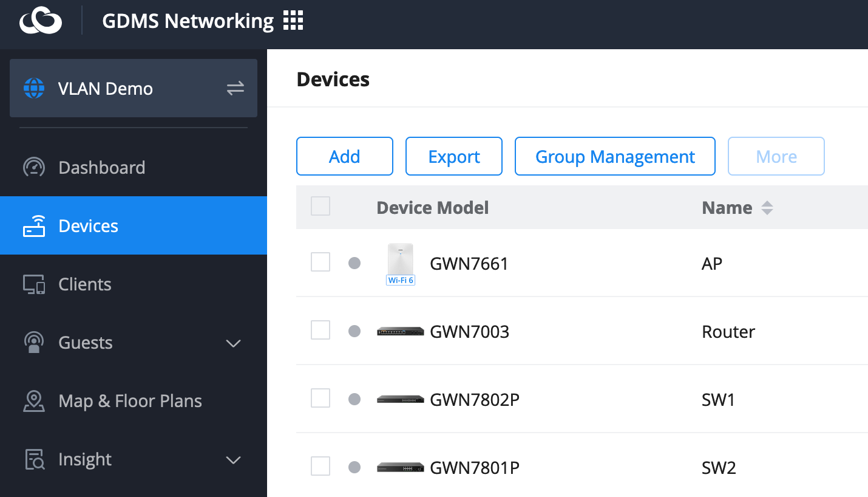Screen dimensions: 868x497
Task: Check the box for GWN7003 row
Action: [320, 331]
